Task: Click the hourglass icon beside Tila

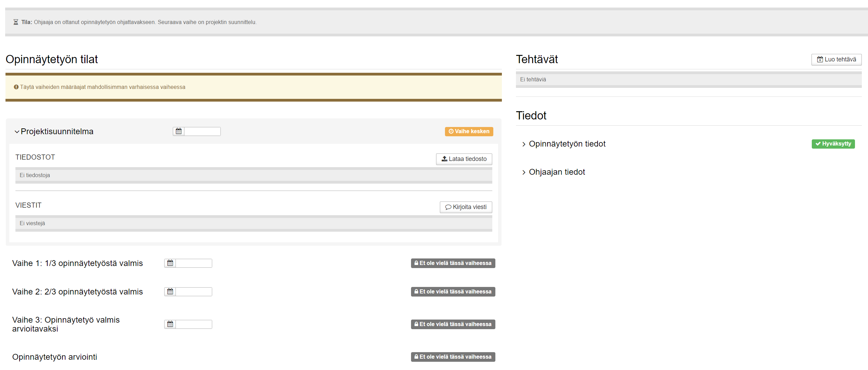Action: pyautogui.click(x=16, y=22)
